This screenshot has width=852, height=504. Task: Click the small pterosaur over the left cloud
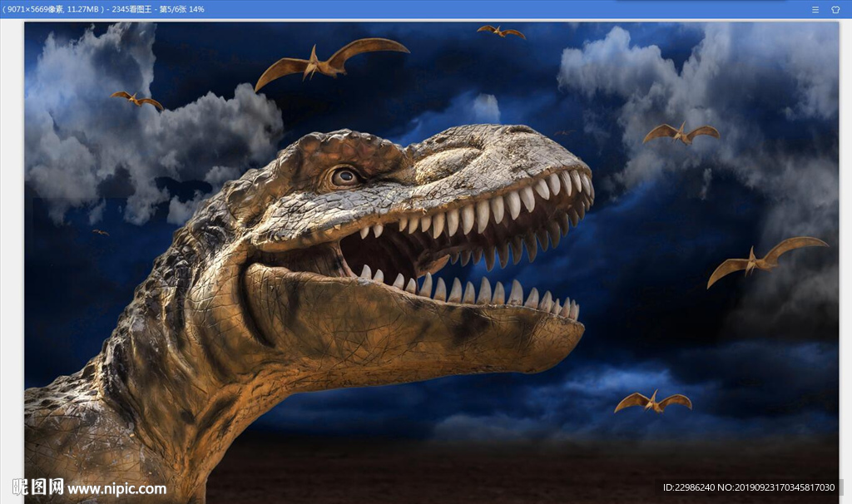tap(137, 100)
